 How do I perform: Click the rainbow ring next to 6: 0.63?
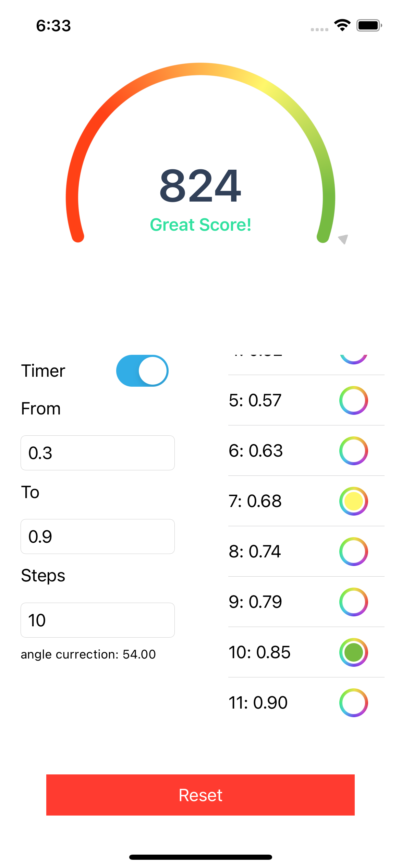click(x=353, y=451)
